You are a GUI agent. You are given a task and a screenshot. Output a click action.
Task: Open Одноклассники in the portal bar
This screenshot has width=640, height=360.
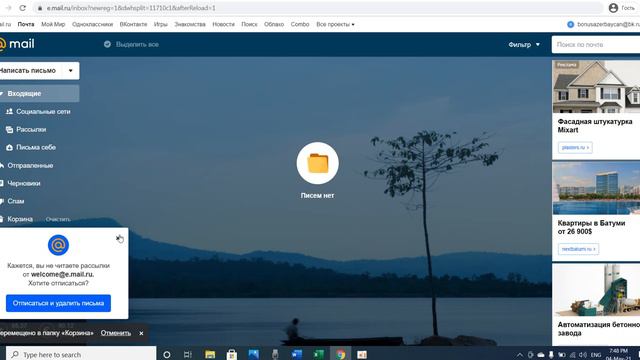click(93, 24)
